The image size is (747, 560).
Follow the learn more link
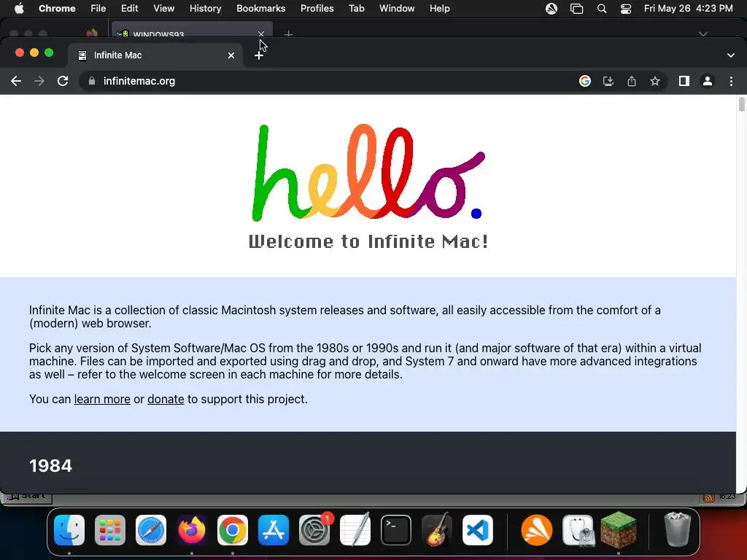coord(102,399)
